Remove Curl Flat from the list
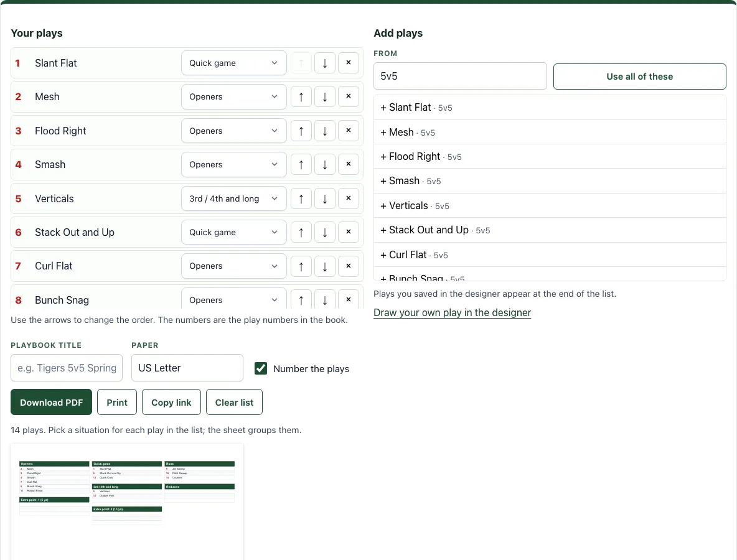Image resolution: width=737 pixels, height=560 pixels. pyautogui.click(x=349, y=266)
